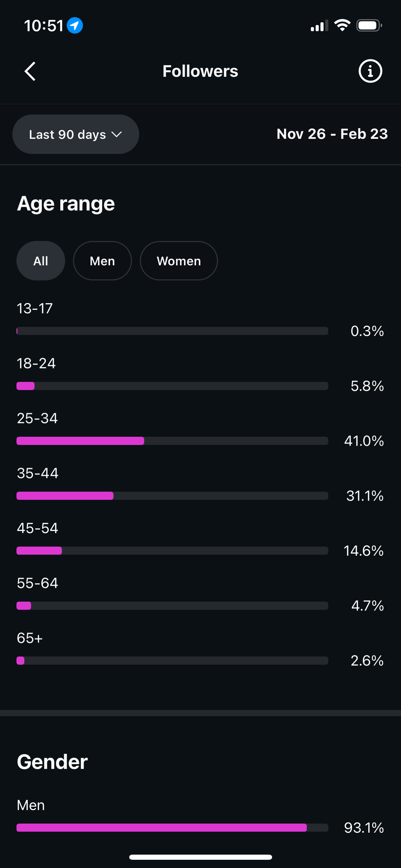This screenshot has height=868, width=401.
Task: Tap the back arrow icon
Action: tap(30, 71)
